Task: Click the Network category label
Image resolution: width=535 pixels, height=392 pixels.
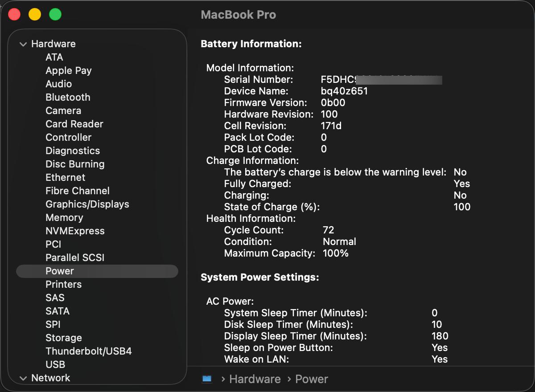Action: pyautogui.click(x=51, y=378)
